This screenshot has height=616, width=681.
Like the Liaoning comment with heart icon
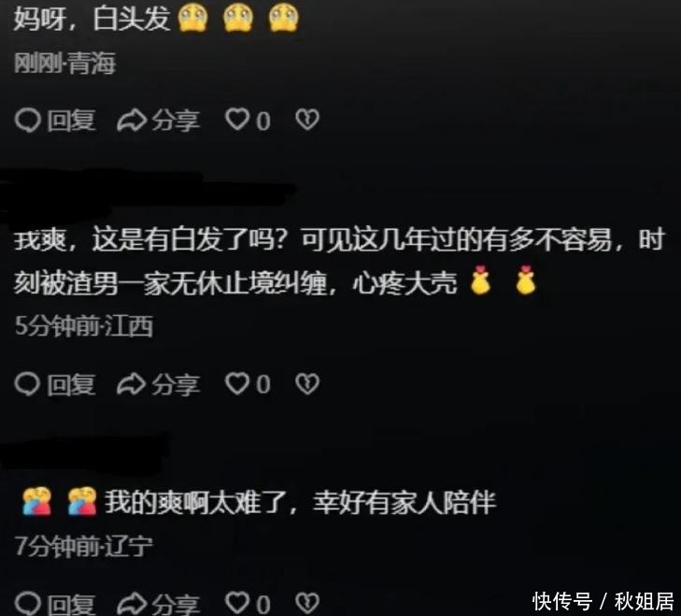point(237,603)
